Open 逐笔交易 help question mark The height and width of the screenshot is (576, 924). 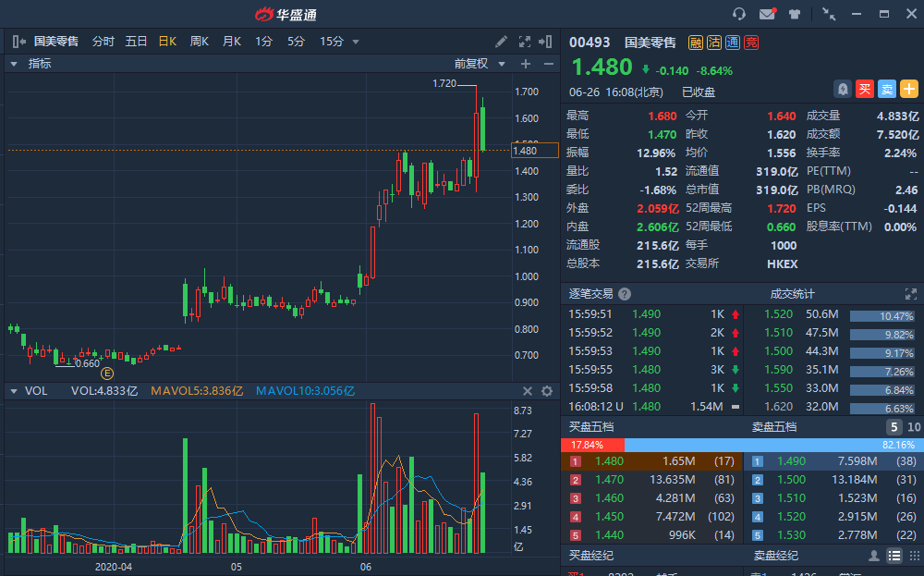[x=626, y=294]
